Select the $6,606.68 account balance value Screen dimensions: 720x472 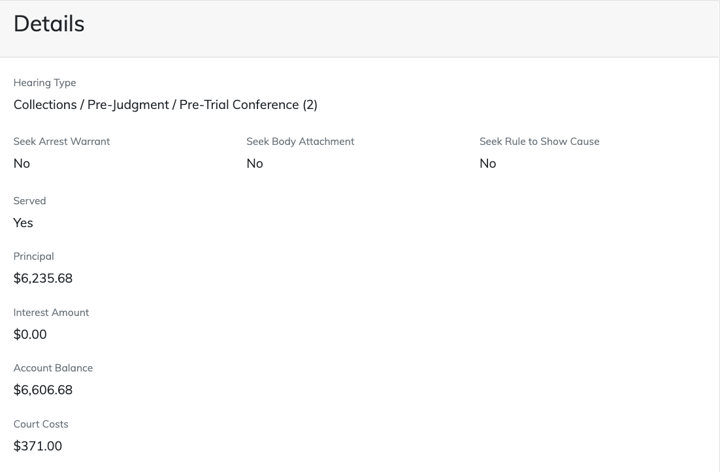point(43,390)
